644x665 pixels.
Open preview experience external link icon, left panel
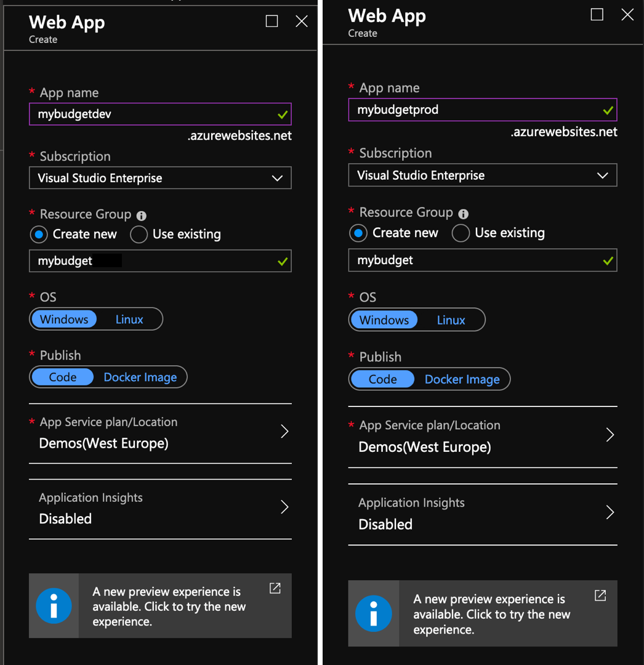(x=275, y=588)
